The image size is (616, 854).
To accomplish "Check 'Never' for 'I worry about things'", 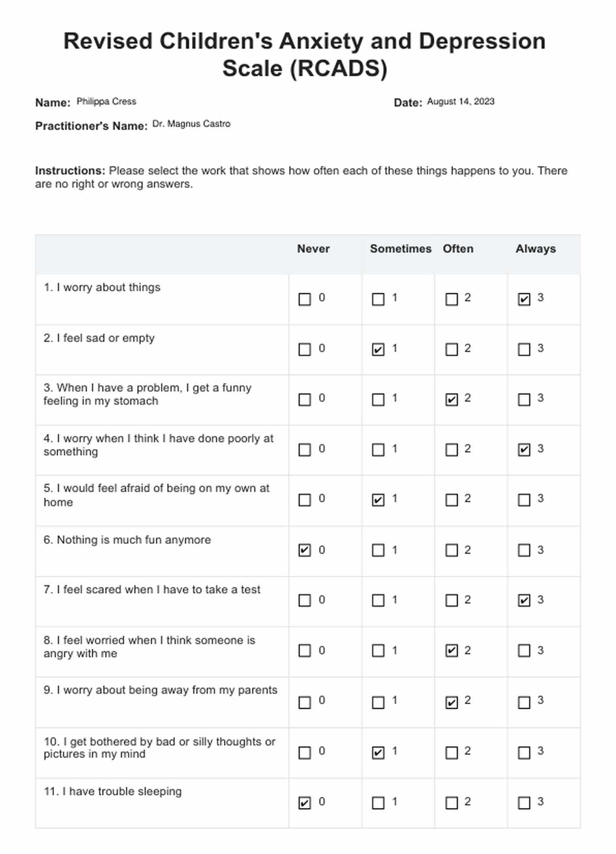I will (304, 299).
